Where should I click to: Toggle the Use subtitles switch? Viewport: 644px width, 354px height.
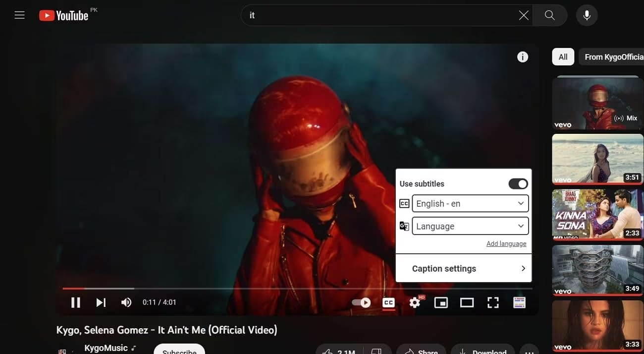518,184
